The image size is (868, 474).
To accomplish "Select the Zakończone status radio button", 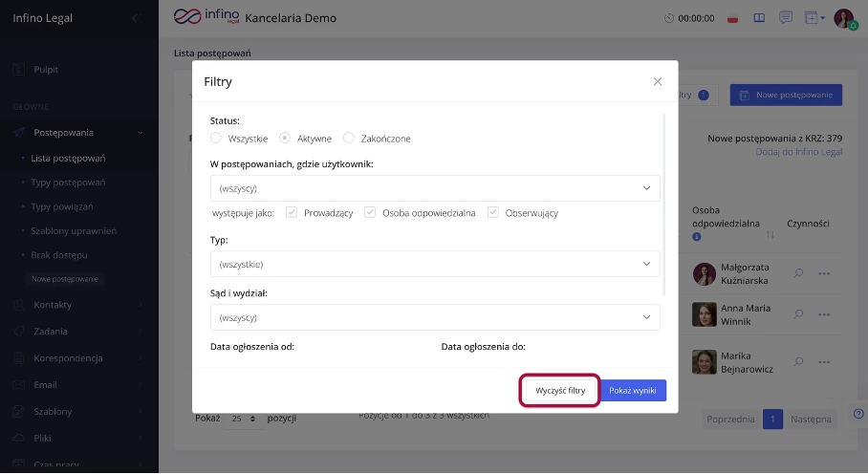I will tap(348, 138).
